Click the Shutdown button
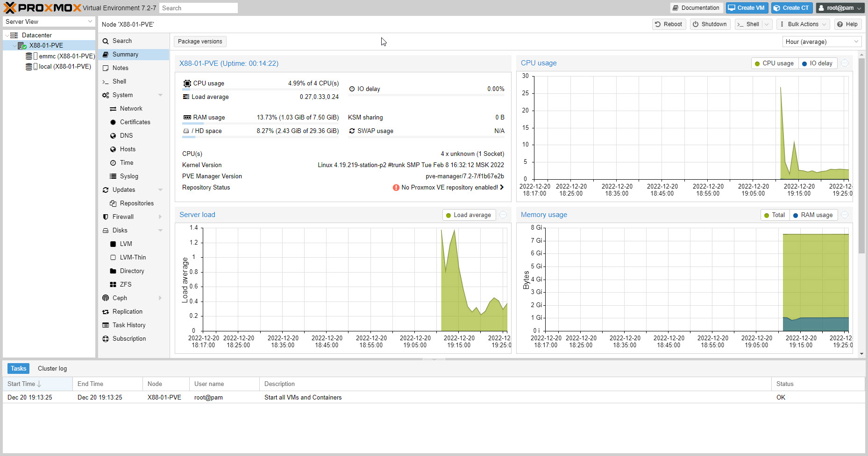 pyautogui.click(x=710, y=24)
